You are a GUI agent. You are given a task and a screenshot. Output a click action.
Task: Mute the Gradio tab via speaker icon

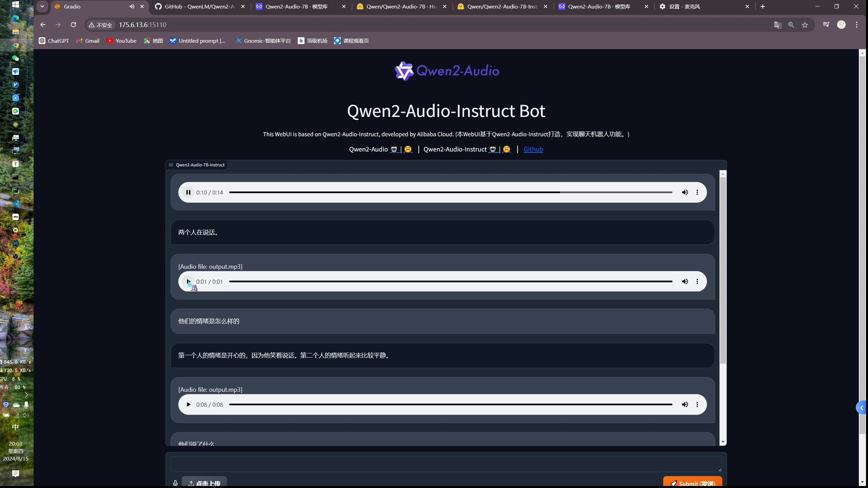point(132,6)
